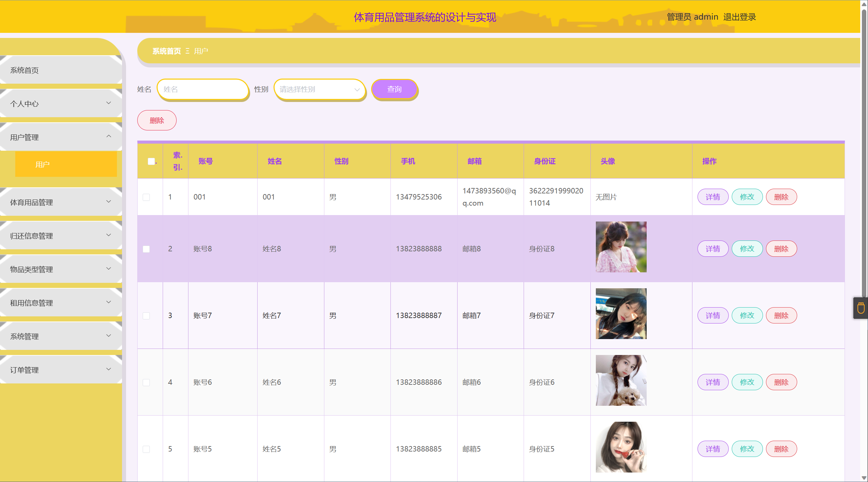Click the list icon in the breadcrumb bar
Image resolution: width=868 pixels, height=482 pixels.
point(187,51)
